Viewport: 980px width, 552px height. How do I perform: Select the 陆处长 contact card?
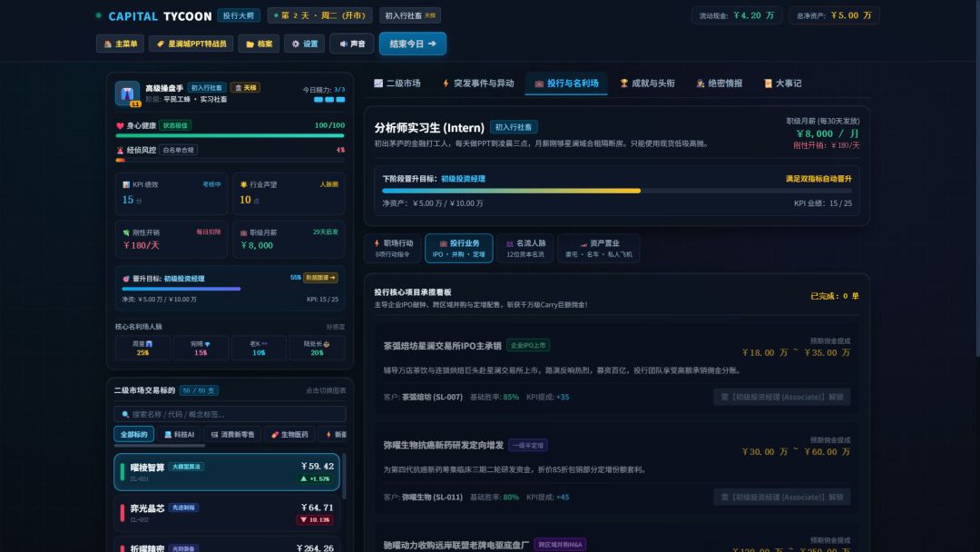317,349
